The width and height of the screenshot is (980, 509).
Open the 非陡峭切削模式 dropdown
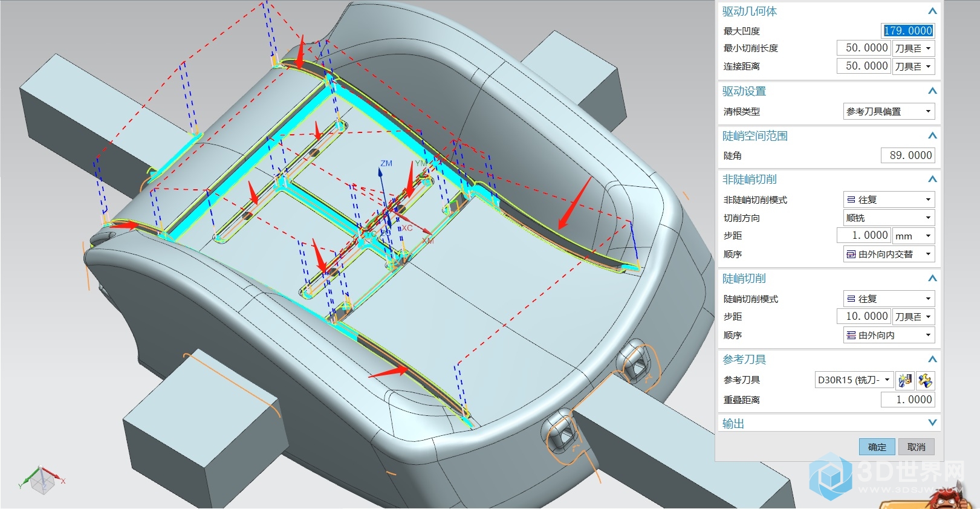(889, 199)
